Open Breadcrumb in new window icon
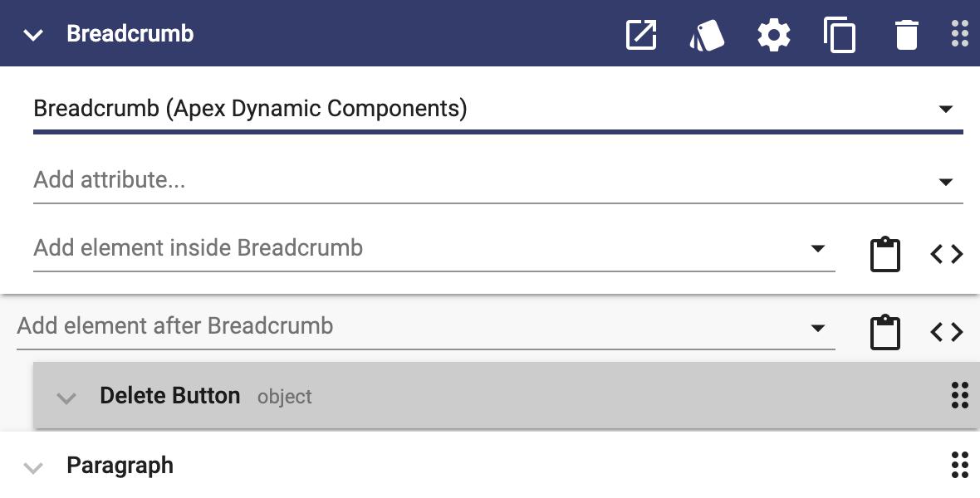This screenshot has width=980, height=498. (641, 34)
